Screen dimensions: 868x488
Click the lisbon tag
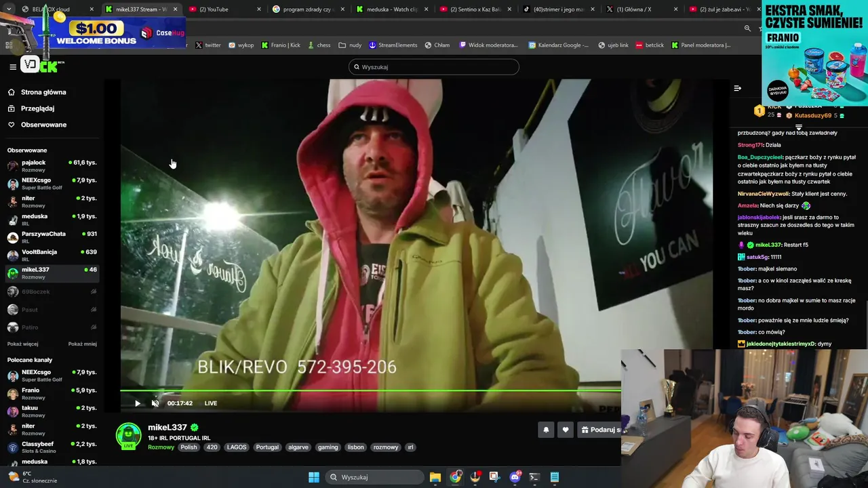tap(356, 447)
